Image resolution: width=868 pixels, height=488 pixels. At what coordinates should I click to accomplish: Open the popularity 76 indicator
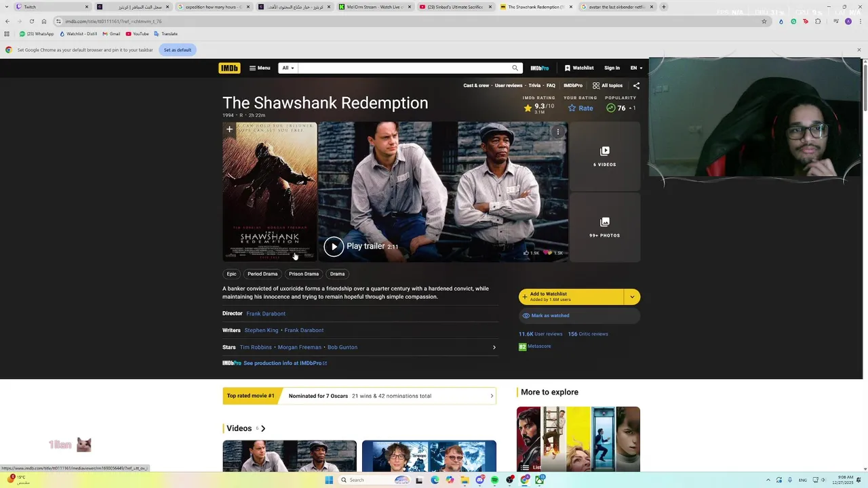pyautogui.click(x=620, y=108)
